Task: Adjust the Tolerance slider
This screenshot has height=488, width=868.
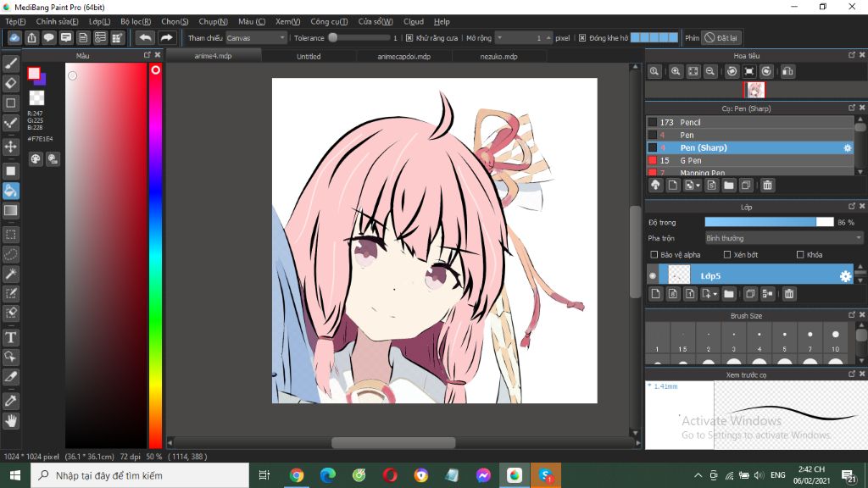Action: (361, 37)
